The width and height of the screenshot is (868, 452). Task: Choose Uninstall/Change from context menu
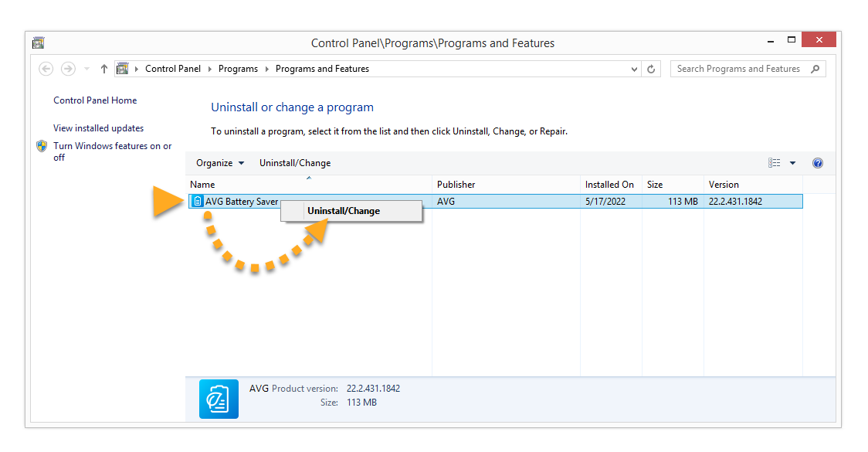coord(344,211)
